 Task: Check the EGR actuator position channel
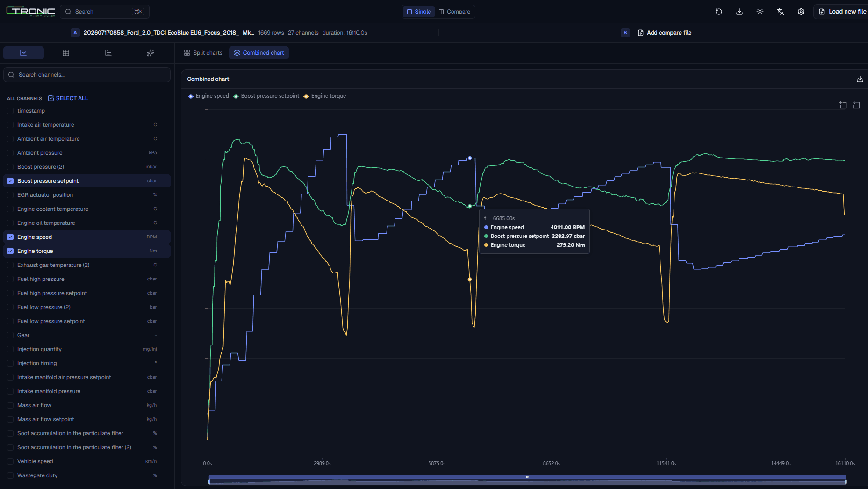coord(10,195)
